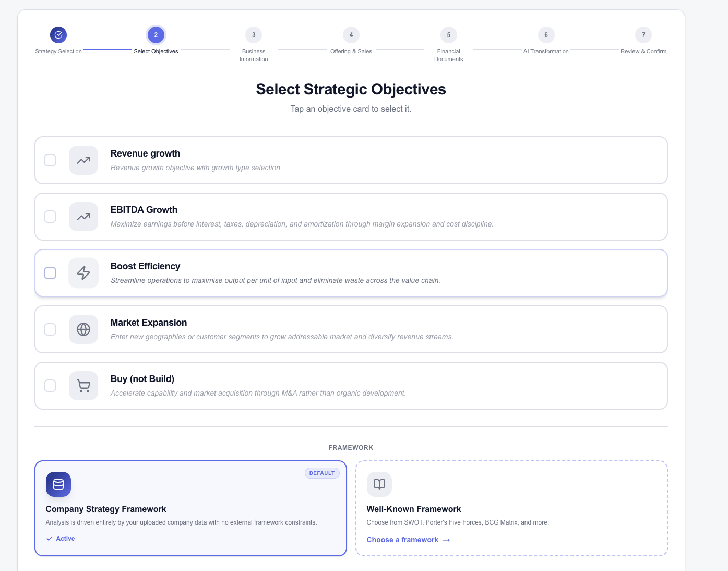Open step 7 Review & Confirm circle

643,35
